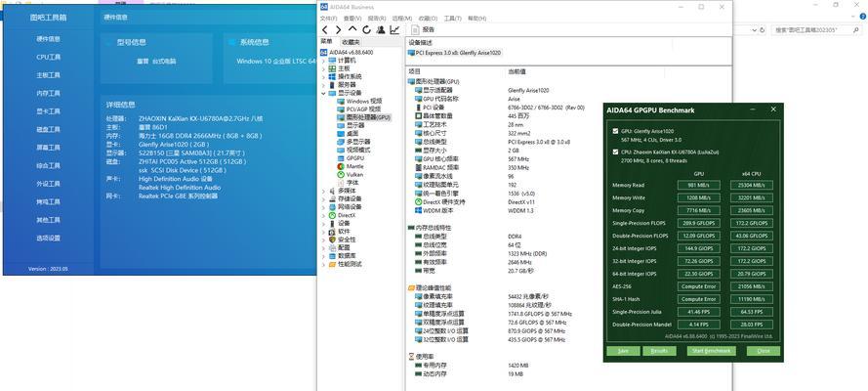
Task: Click the 报告 report icon in AIDA64 toolbar
Action: 416,30
